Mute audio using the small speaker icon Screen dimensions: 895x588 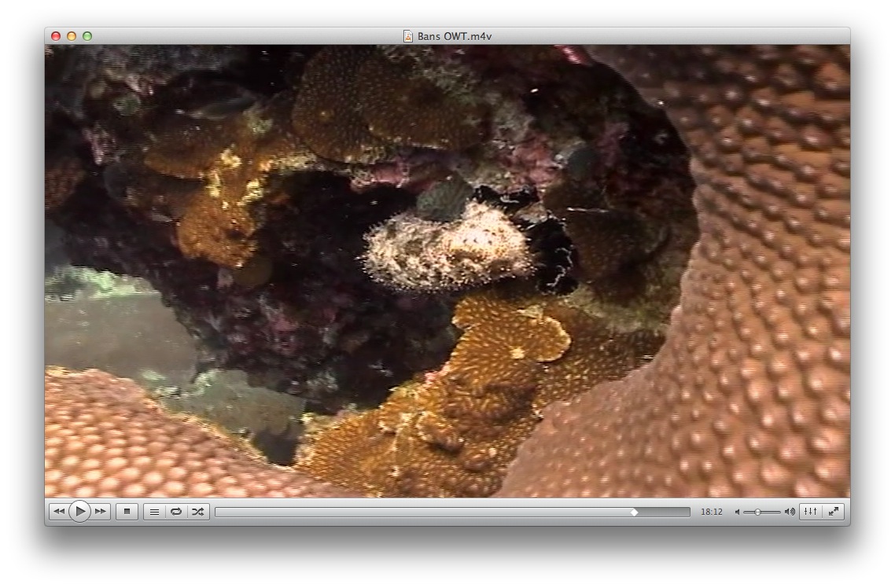(737, 513)
